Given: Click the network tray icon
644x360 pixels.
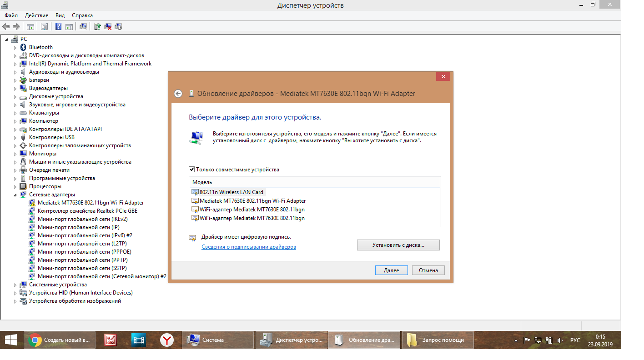Looking at the screenshot, I should (x=538, y=340).
